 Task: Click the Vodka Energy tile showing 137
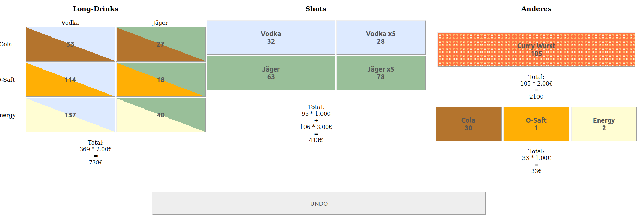(70, 115)
